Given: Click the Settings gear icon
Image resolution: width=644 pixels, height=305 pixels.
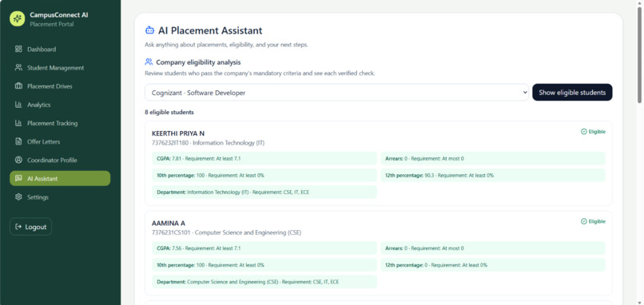Looking at the screenshot, I should tap(18, 196).
